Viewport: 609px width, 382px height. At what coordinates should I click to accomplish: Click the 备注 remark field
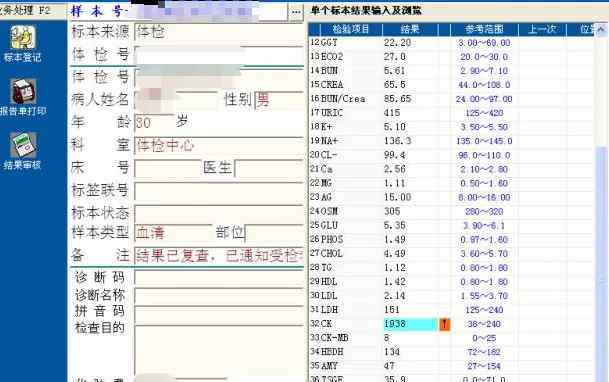click(x=219, y=256)
